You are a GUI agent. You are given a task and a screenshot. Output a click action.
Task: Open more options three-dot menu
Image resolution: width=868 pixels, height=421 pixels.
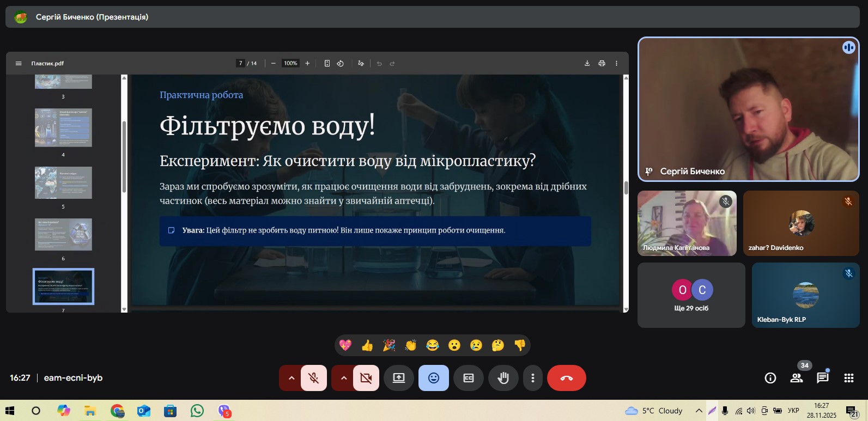533,378
